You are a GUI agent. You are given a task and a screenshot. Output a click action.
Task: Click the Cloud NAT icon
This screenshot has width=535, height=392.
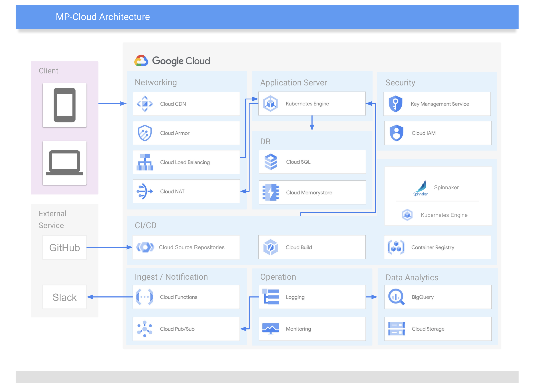click(145, 191)
